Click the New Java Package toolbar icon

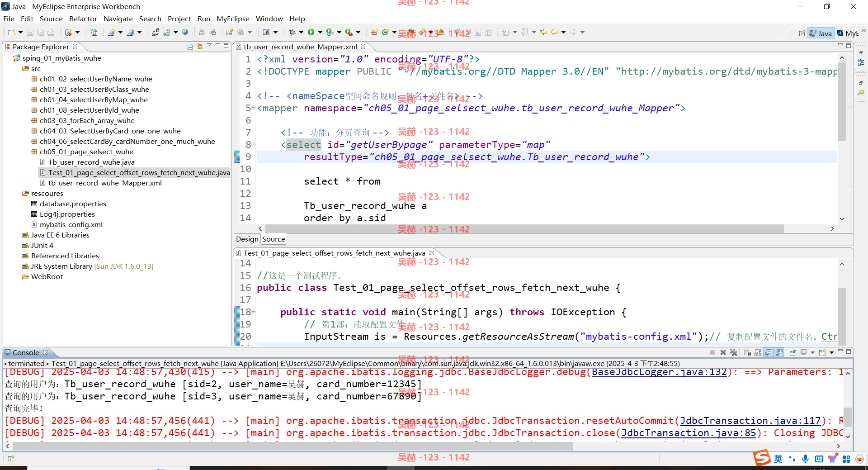(x=374, y=32)
